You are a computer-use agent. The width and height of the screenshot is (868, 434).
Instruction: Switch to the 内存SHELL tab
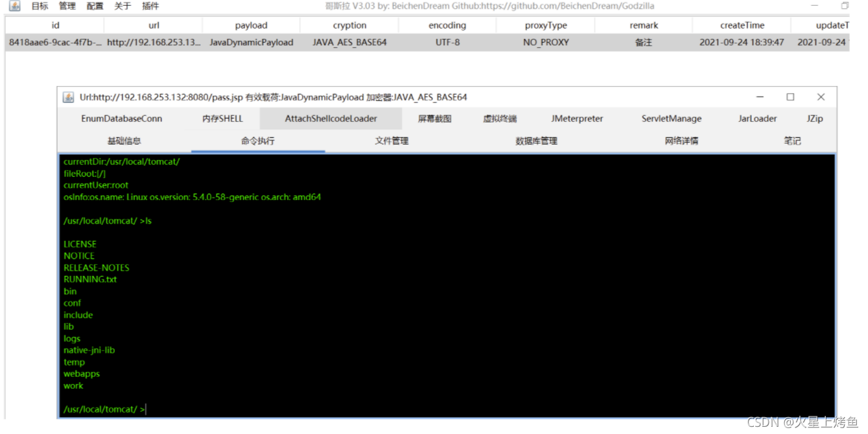tap(222, 119)
